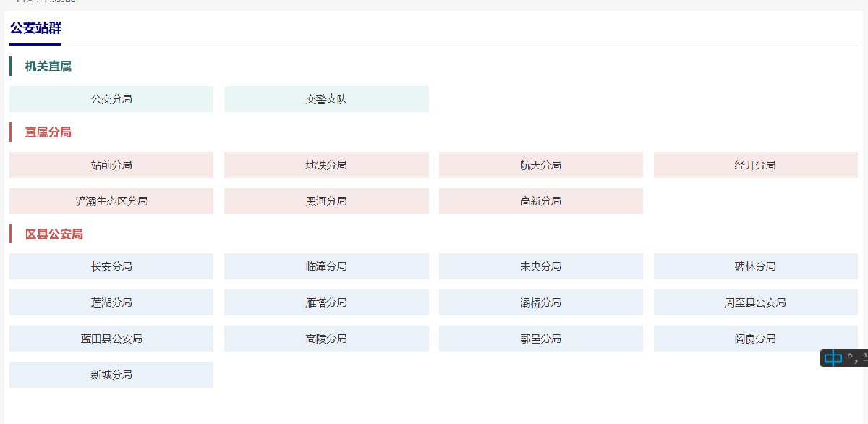Select the 莲湖分局 link
This screenshot has width=868, height=424.
[111, 302]
